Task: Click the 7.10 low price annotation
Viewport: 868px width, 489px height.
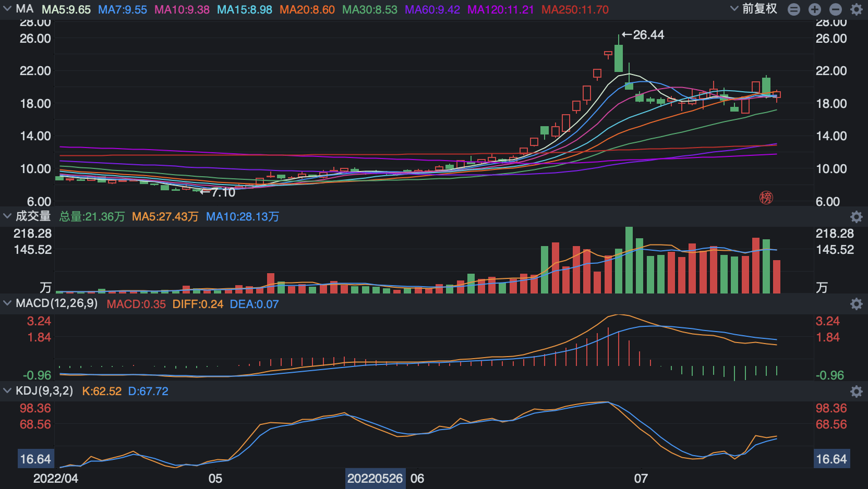Action: 219,192
